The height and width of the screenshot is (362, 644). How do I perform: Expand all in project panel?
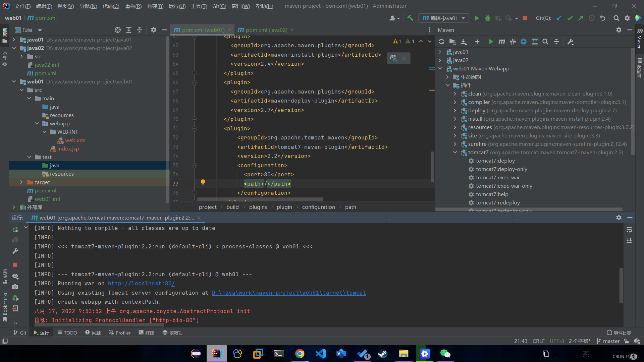(x=129, y=30)
